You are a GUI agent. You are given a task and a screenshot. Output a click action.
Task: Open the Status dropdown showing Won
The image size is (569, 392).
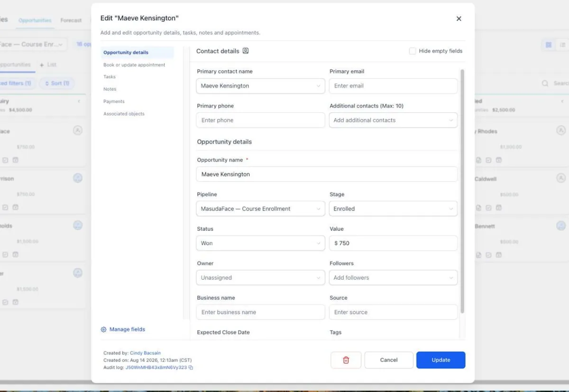point(260,243)
